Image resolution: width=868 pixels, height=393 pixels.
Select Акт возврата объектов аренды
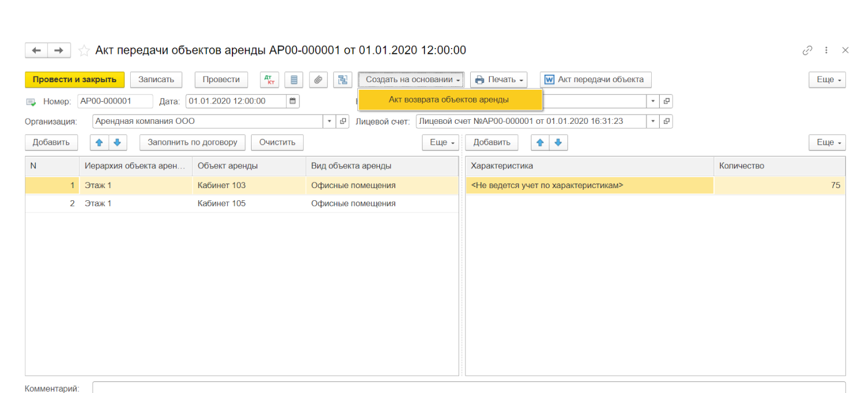pos(449,100)
